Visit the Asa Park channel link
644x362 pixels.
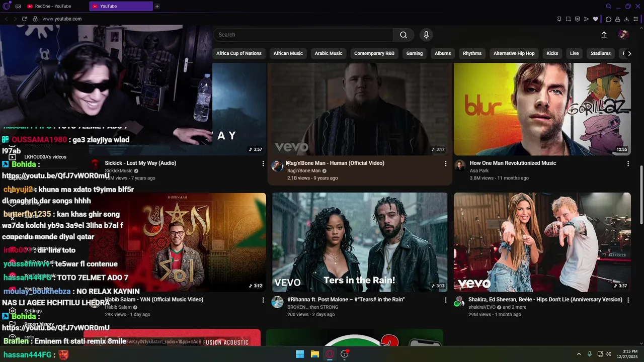[x=479, y=171]
